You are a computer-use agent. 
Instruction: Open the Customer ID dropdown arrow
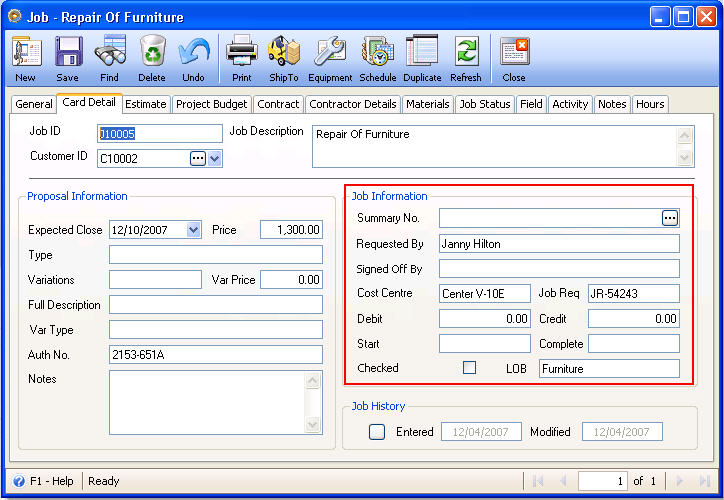[x=215, y=158]
